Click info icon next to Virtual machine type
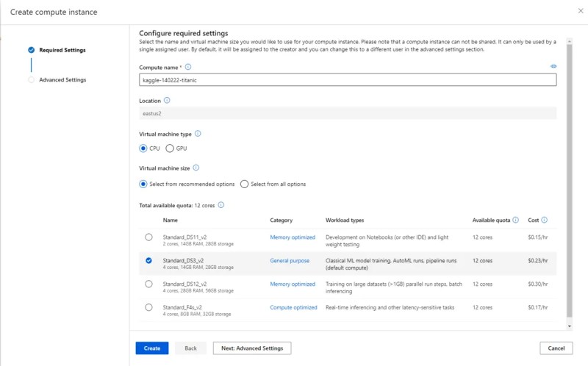The image size is (588, 366). [x=198, y=134]
